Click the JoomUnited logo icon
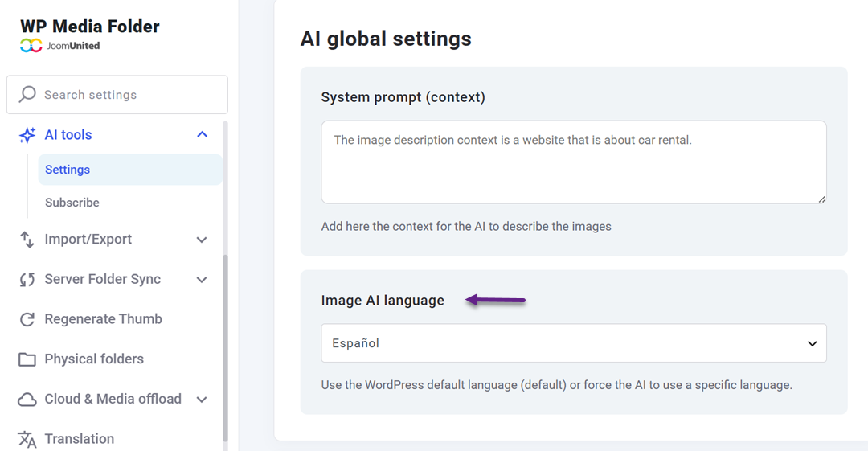 point(31,46)
